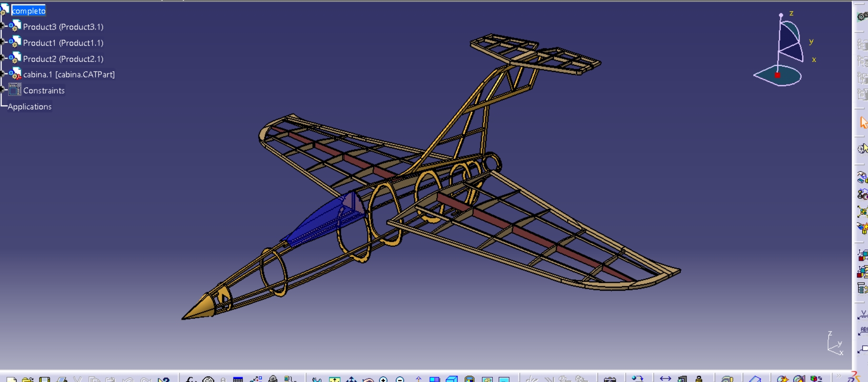
Task: Click the What's This help icon
Action: click(x=163, y=380)
